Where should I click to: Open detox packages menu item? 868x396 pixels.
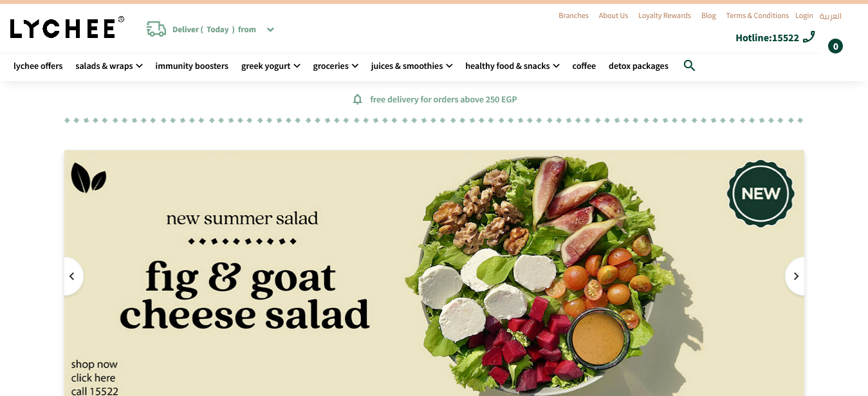pos(638,66)
